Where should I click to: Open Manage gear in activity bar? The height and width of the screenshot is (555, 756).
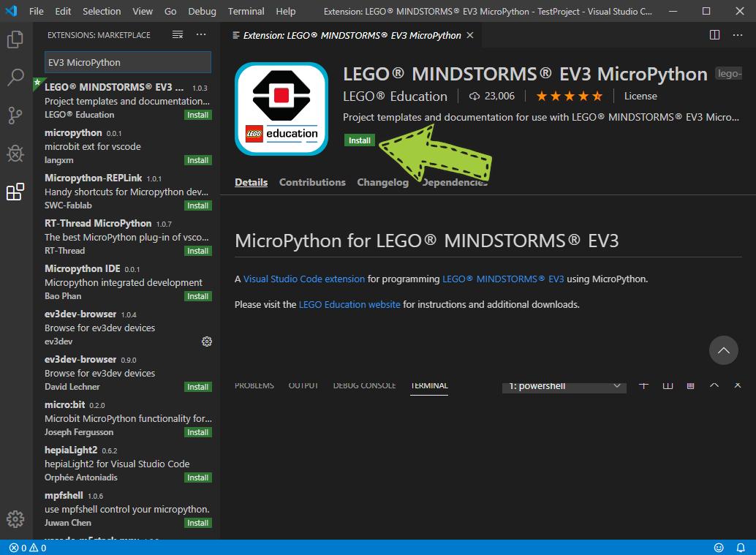click(15, 519)
